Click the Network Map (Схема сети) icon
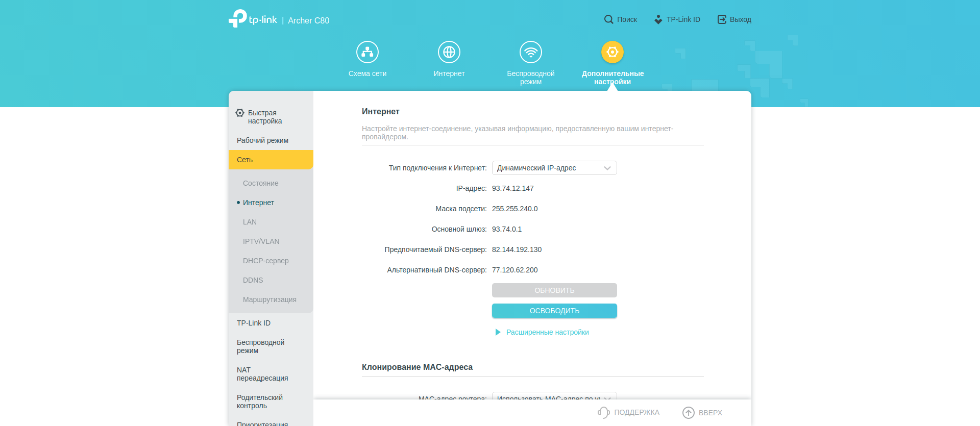Image resolution: width=980 pixels, height=426 pixels. [x=367, y=52]
